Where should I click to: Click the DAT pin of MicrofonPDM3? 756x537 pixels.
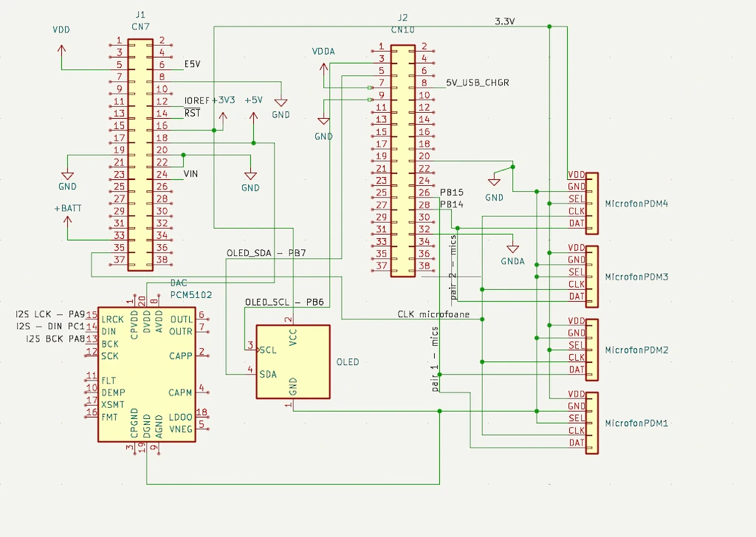pyautogui.click(x=577, y=297)
